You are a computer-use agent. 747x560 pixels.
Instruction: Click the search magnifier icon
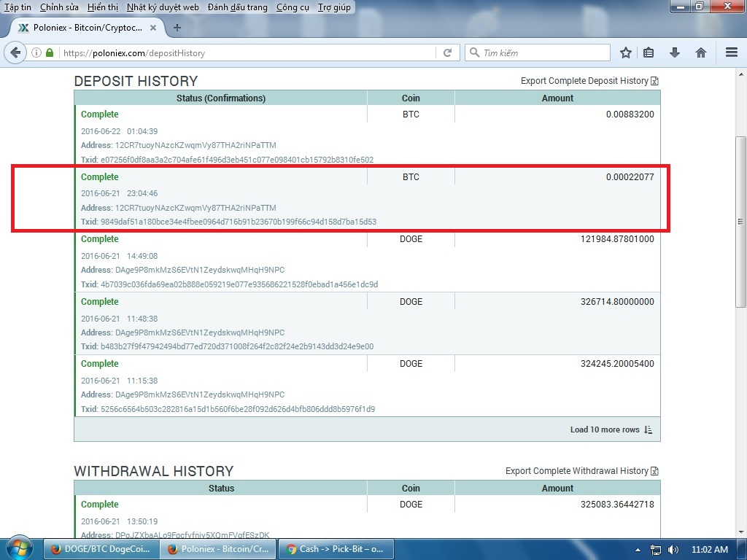474,52
